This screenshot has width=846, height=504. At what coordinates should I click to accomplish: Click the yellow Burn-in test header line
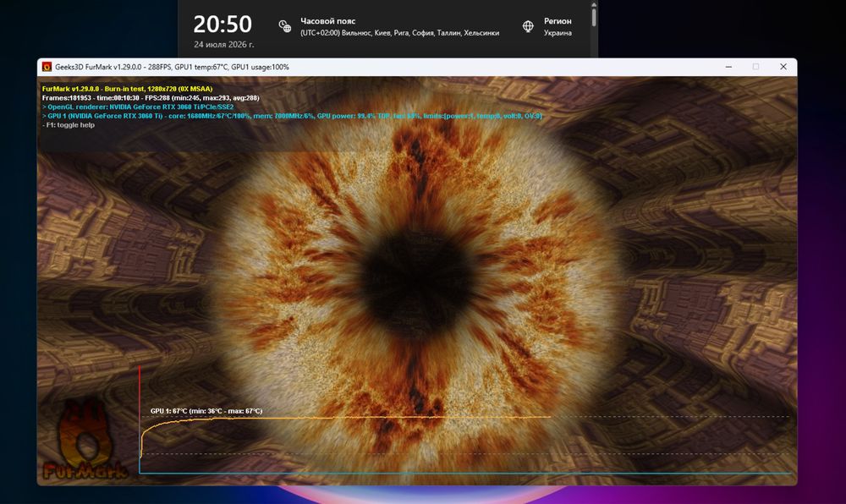128,89
